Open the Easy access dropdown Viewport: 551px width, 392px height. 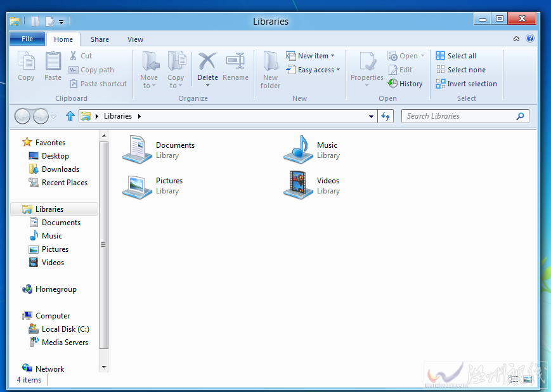(x=313, y=70)
